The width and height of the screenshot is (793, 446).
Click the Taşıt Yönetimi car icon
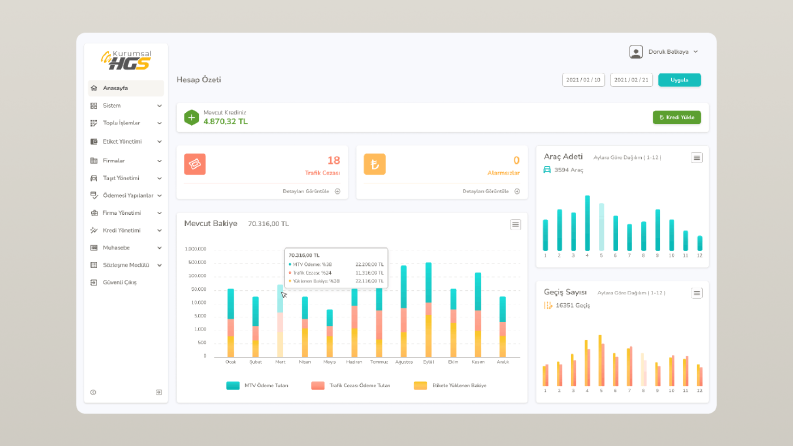(x=94, y=178)
